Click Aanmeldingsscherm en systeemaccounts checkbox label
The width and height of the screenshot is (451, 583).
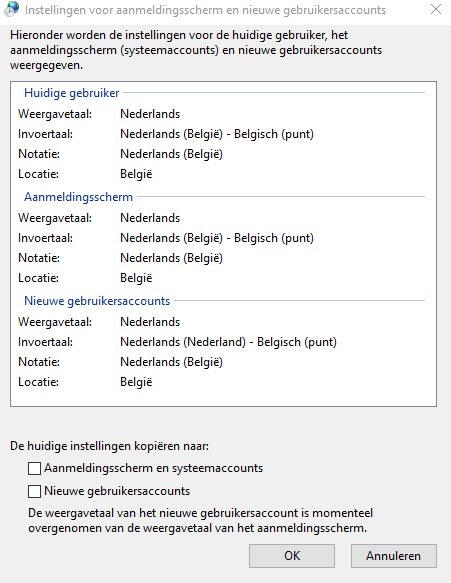(154, 468)
